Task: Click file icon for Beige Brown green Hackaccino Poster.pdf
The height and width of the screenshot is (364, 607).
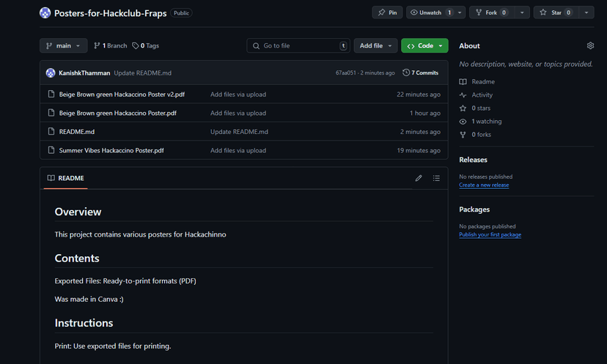Action: [51, 113]
